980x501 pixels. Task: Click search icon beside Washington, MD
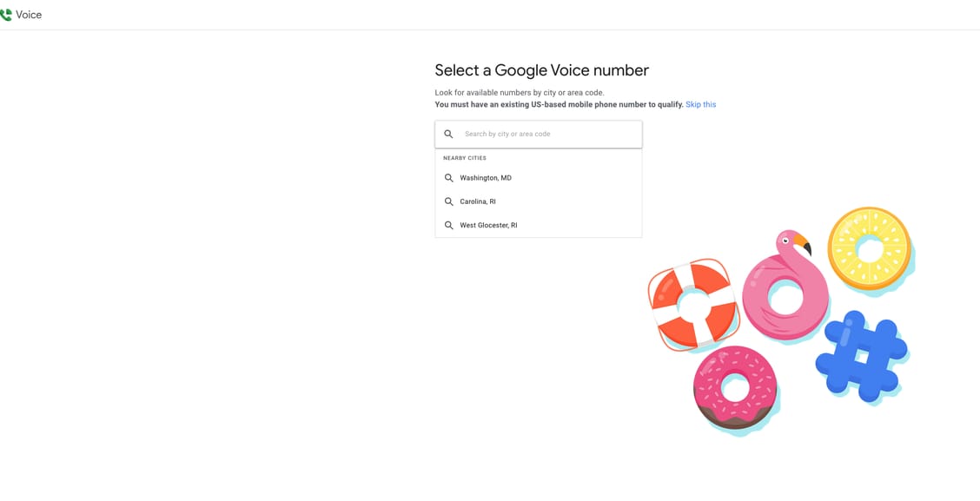point(448,178)
